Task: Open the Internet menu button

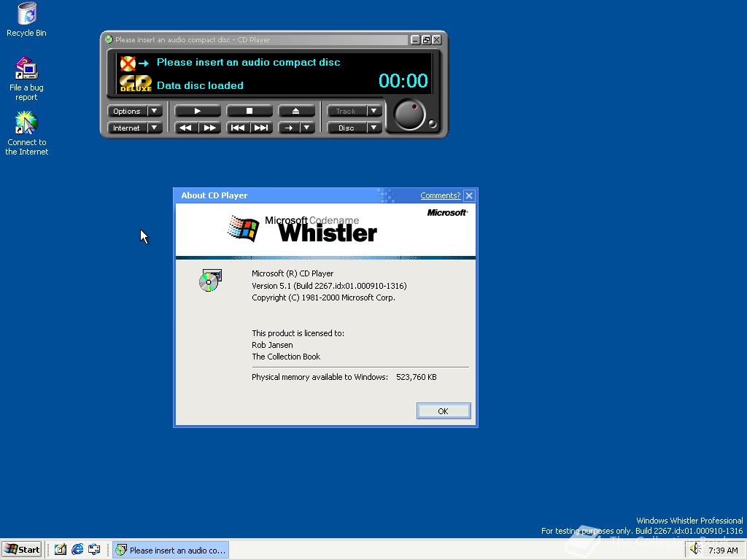Action: [127, 128]
